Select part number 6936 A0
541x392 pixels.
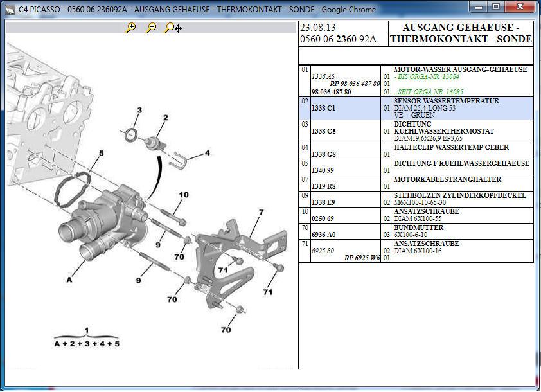click(x=324, y=235)
